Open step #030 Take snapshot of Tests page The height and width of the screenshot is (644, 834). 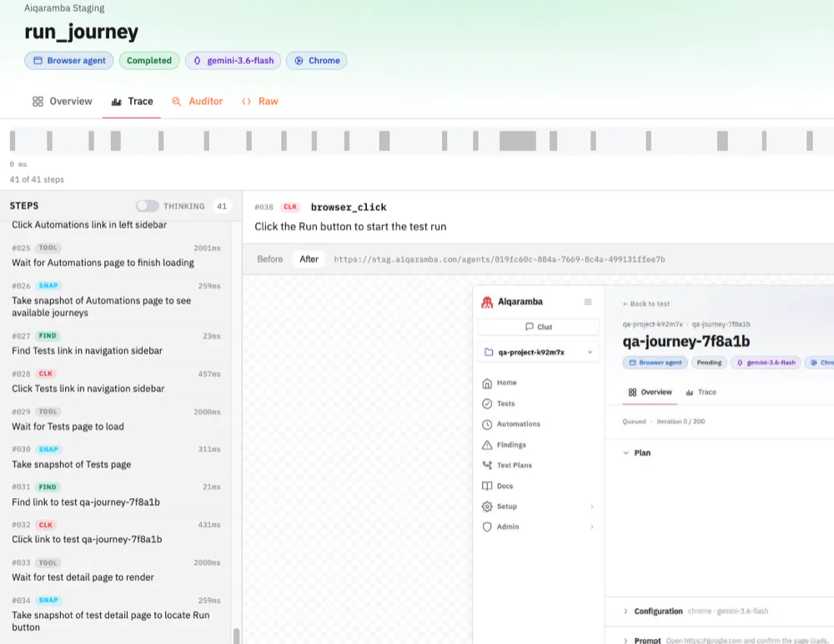tap(116, 456)
